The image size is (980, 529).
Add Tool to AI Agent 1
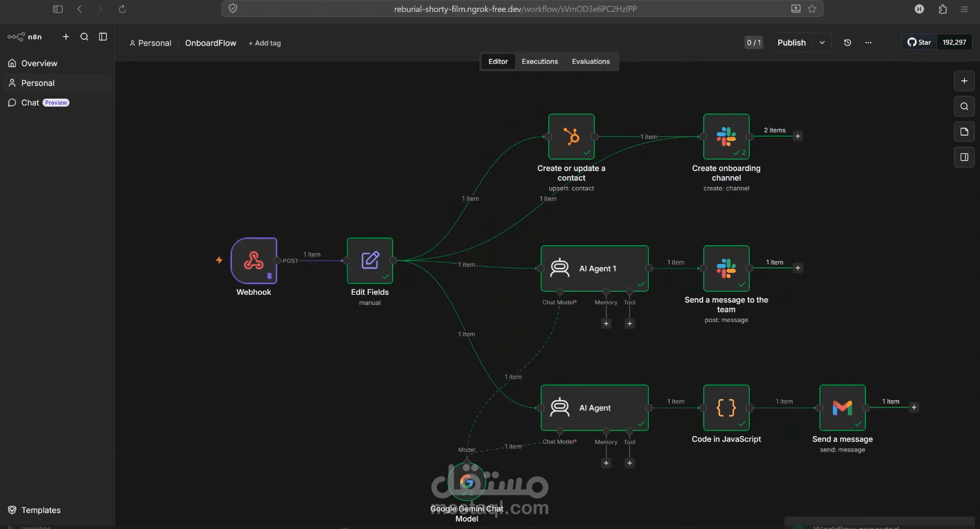pyautogui.click(x=630, y=324)
